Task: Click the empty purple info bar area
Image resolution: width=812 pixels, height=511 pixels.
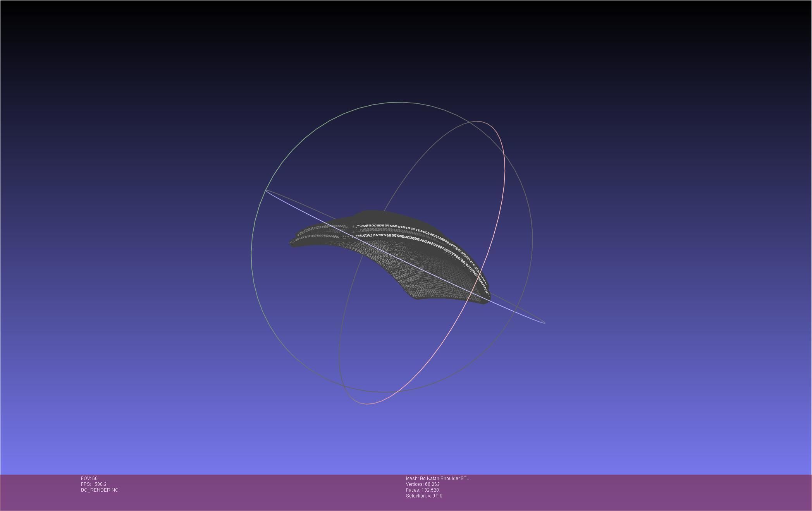Action: pos(620,492)
